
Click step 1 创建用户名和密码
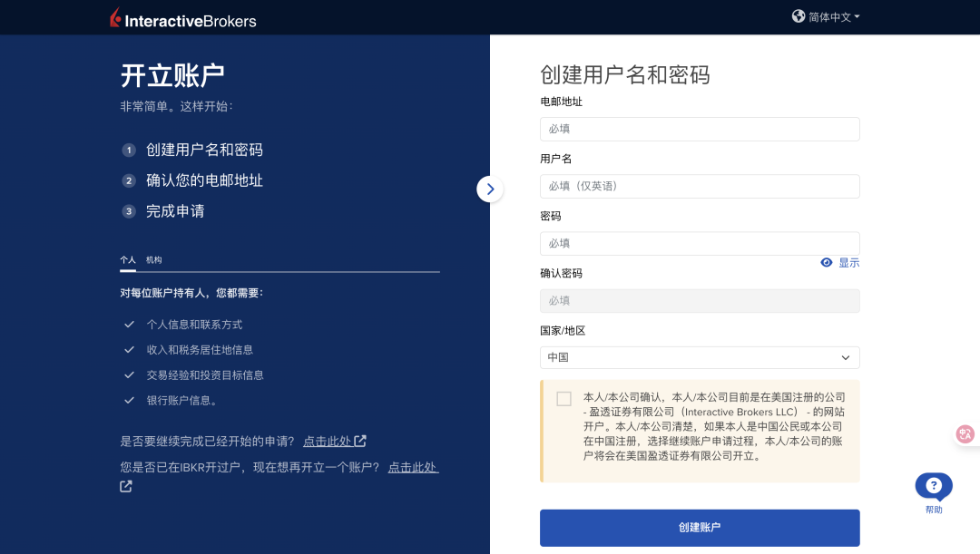pyautogui.click(x=192, y=150)
